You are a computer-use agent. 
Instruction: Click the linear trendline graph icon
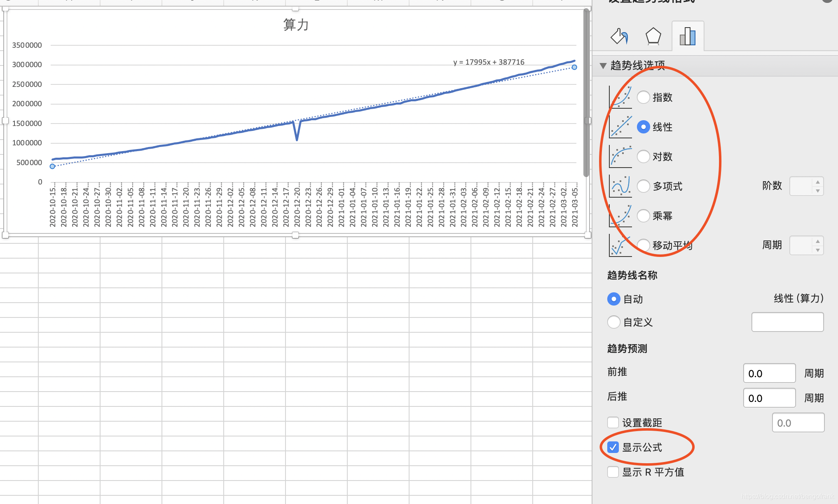coord(620,127)
